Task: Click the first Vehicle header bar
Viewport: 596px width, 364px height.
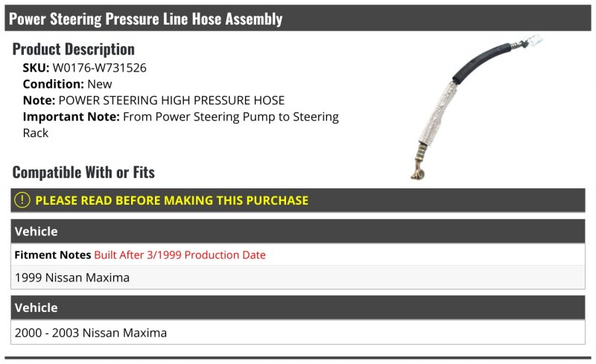Action: click(x=297, y=231)
